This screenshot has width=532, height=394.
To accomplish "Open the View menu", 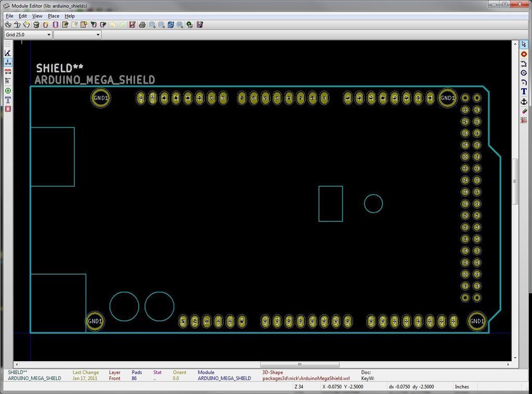I will tap(37, 16).
